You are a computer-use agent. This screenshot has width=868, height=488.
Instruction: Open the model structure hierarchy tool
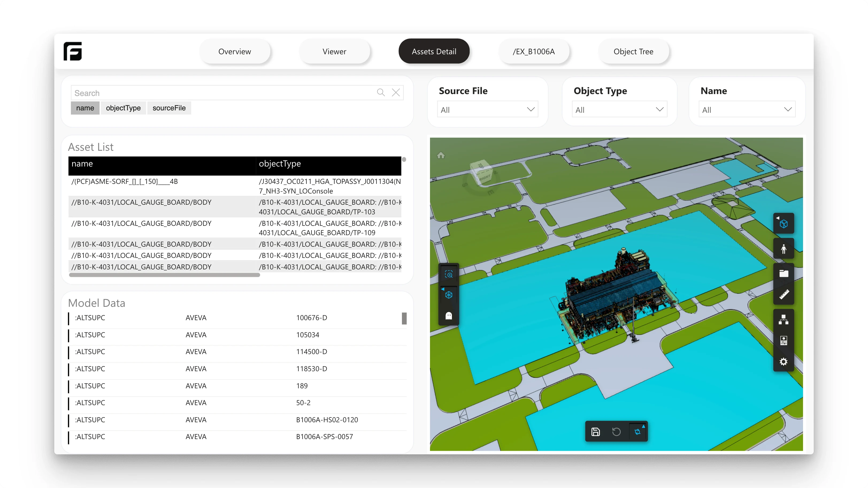tap(783, 319)
